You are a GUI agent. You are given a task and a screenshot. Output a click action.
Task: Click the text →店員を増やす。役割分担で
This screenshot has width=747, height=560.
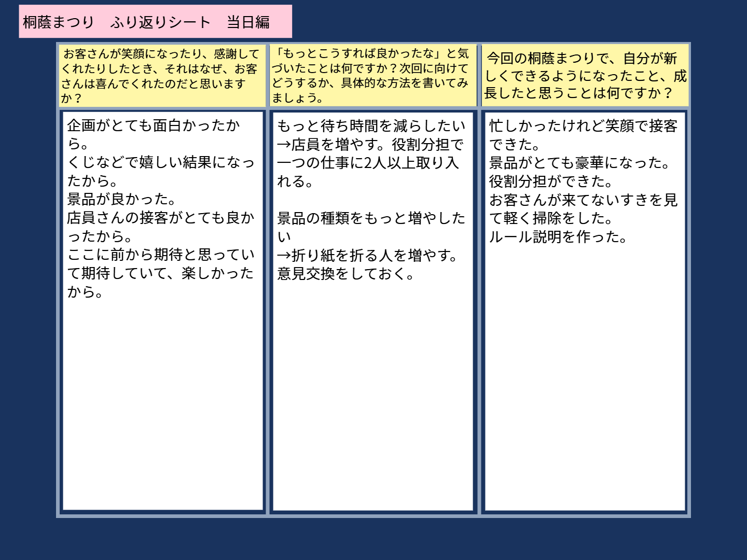(370, 145)
